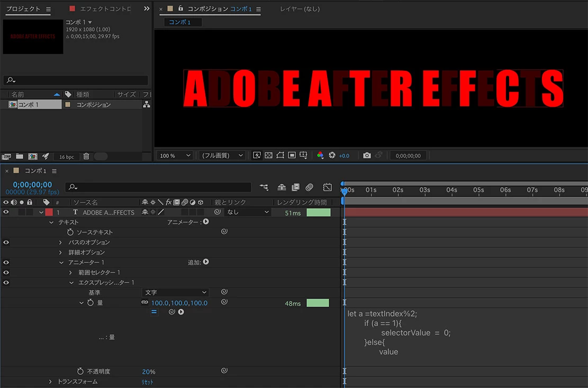Open the Graph Editor icon

(x=328, y=187)
